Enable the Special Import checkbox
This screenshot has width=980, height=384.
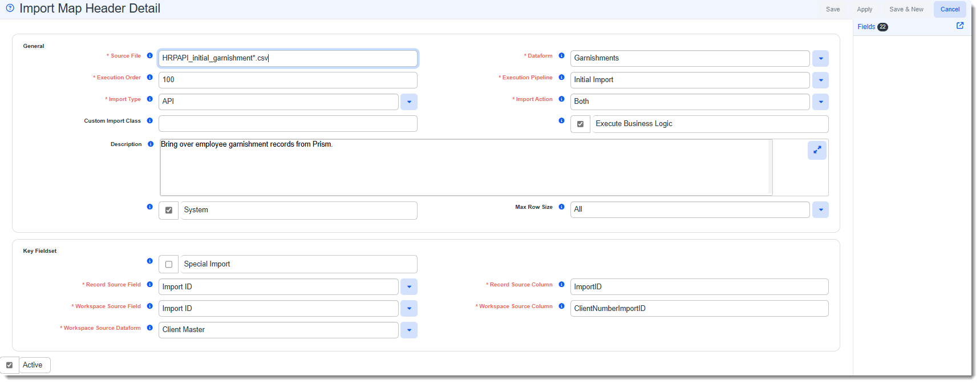169,264
